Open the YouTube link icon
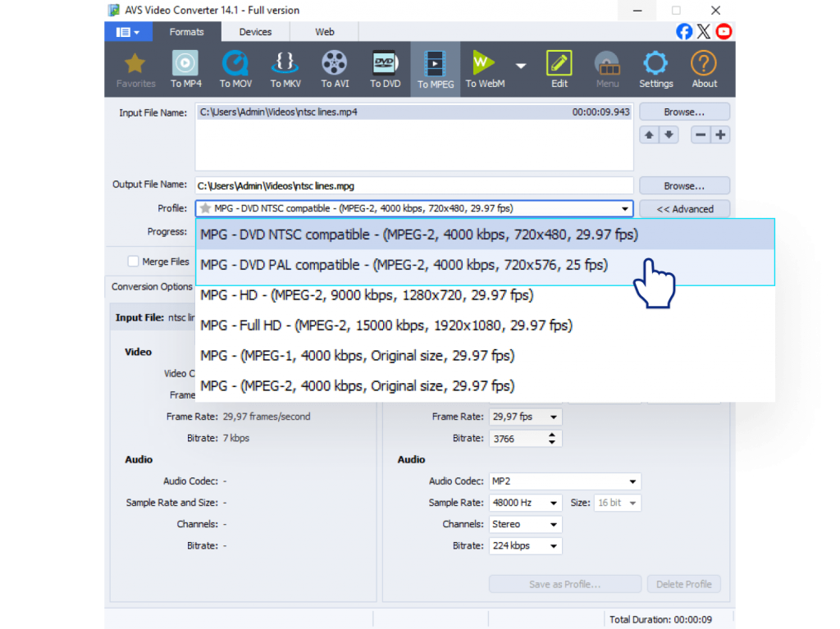This screenshot has height=629, width=840. (x=724, y=32)
